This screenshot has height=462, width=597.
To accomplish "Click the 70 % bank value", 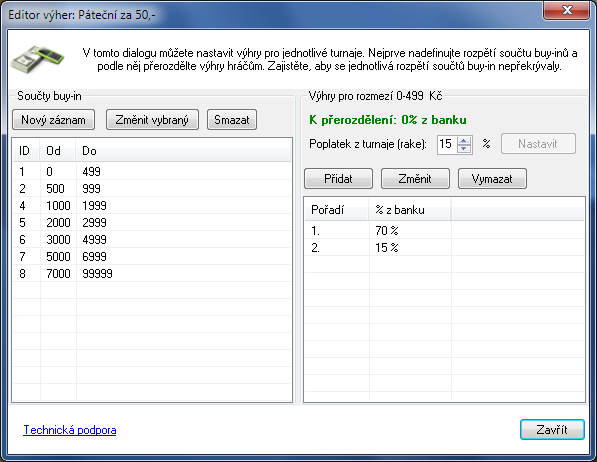I will tap(387, 230).
